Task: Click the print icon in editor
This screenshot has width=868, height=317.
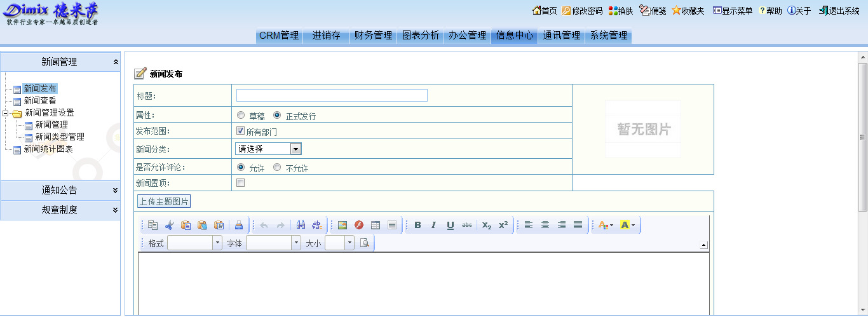Action: [x=239, y=225]
